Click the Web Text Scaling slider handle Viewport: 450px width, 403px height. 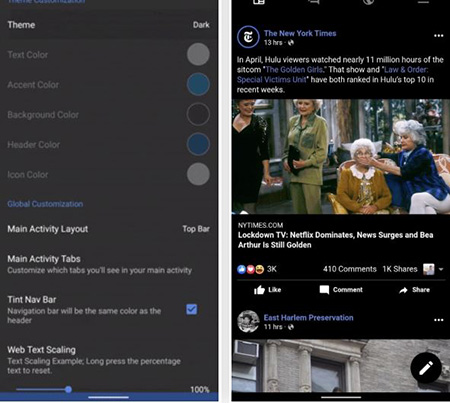(x=68, y=389)
